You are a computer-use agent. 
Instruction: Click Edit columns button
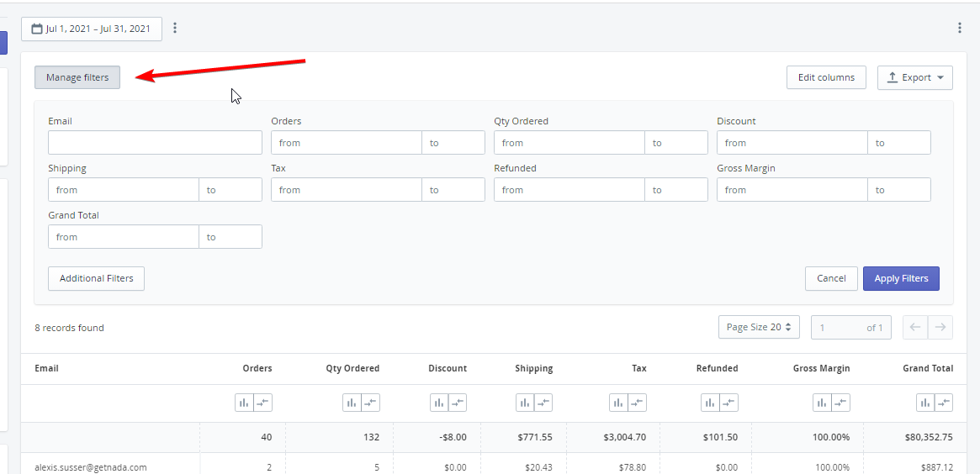826,77
